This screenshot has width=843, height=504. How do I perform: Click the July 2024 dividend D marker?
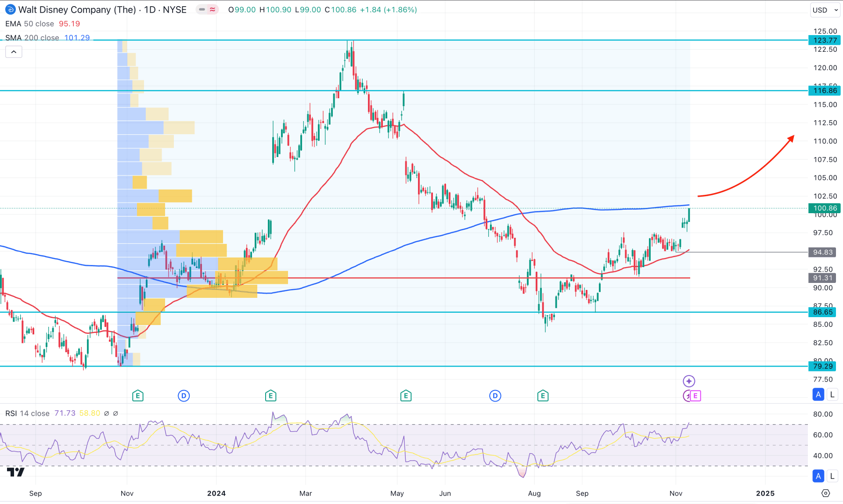click(x=495, y=396)
